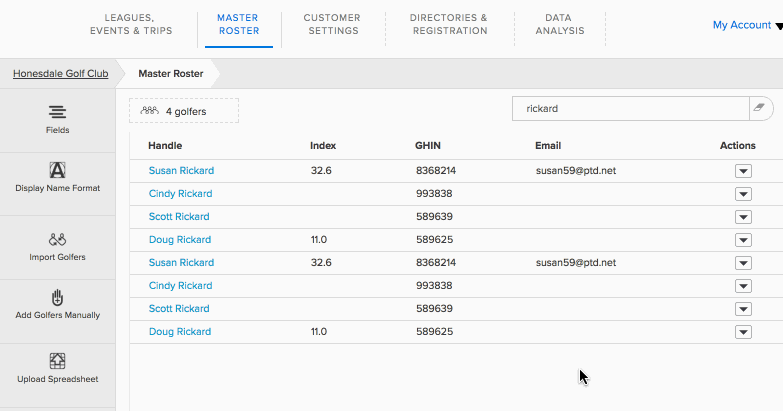Open the second Susan Rickard handle link
This screenshot has height=411, width=783.
[x=181, y=262]
